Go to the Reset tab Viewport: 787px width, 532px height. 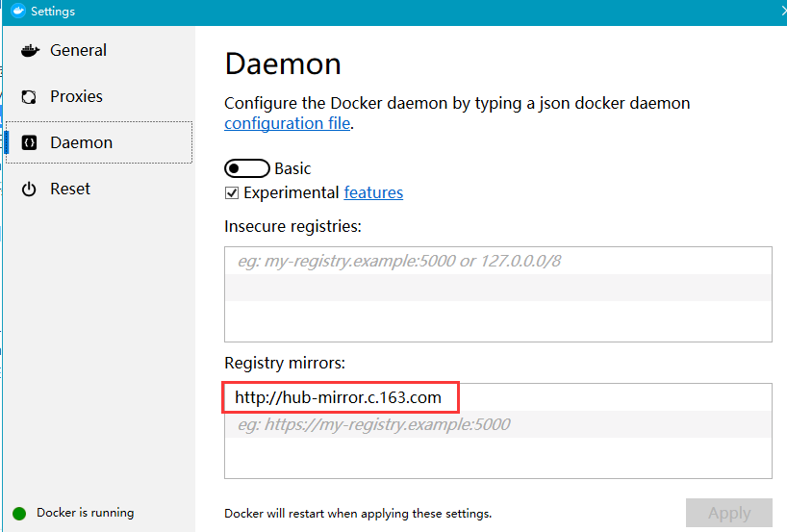coord(70,190)
